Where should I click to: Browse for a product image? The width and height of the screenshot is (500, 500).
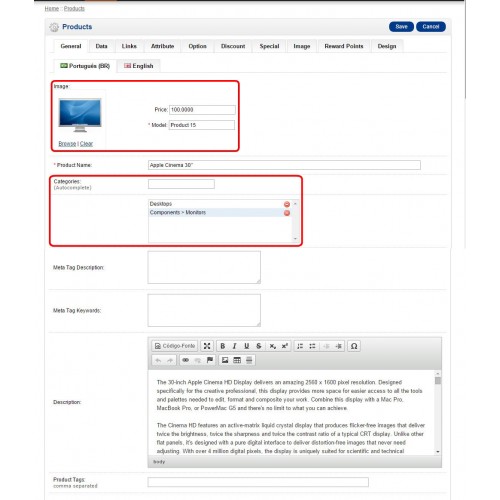67,144
